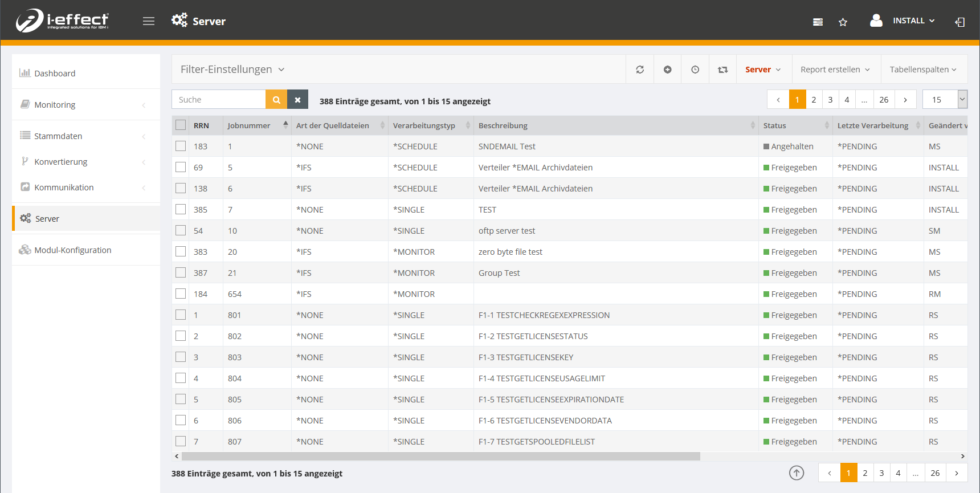This screenshot has width=980, height=493.
Task: Go to page 3 in top pagination
Action: (830, 100)
